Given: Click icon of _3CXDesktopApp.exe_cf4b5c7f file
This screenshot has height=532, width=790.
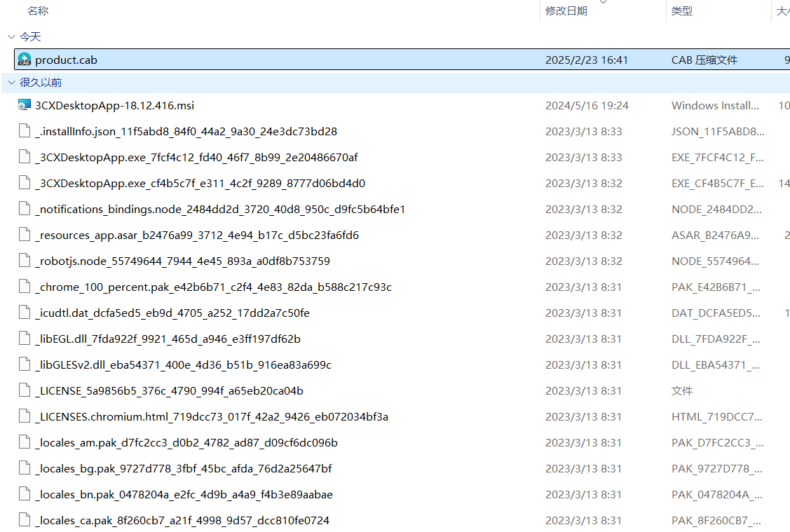Looking at the screenshot, I should point(24,183).
